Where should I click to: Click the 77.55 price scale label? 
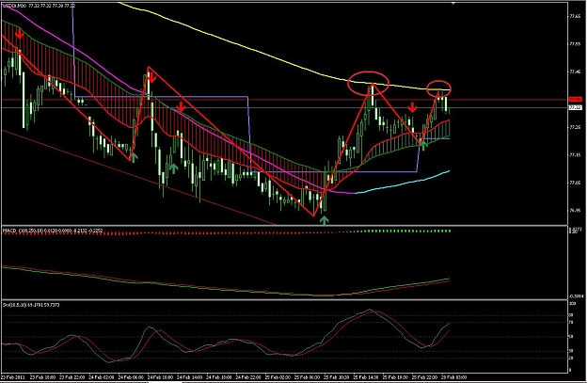coord(575,44)
